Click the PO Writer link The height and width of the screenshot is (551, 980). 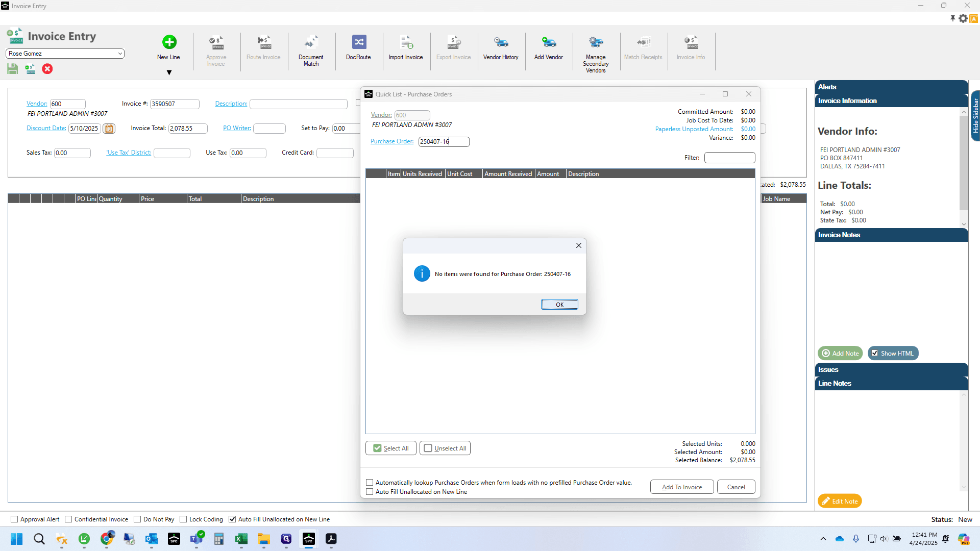[237, 128]
